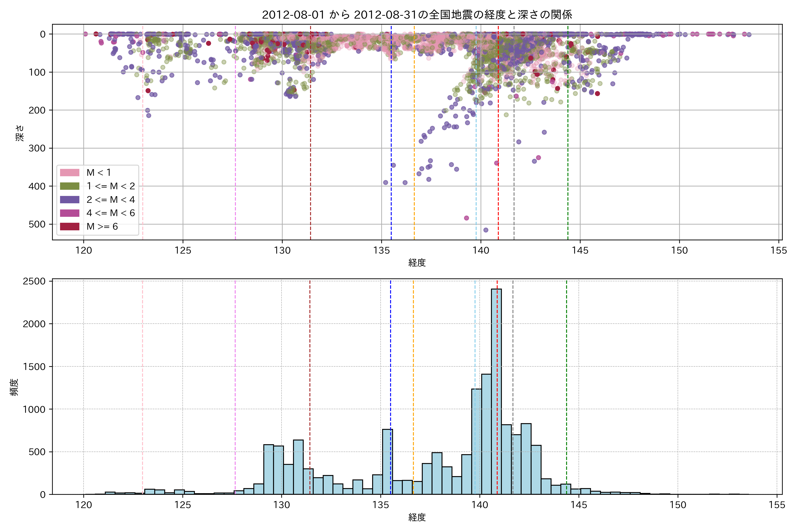Click the 500 tick label on the depth axis
Image resolution: width=798 pixels, height=532 pixels.
[37, 224]
